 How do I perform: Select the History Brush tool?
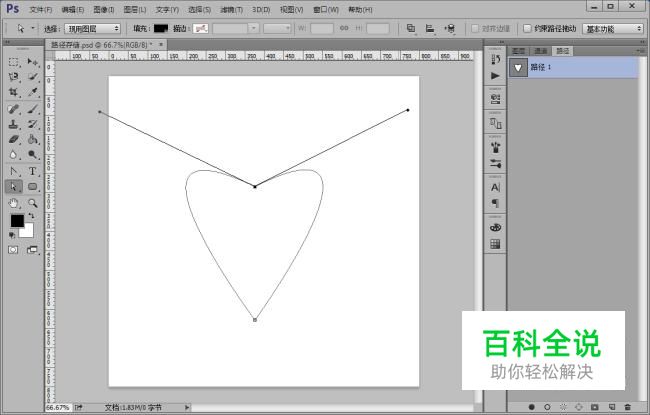tap(32, 124)
